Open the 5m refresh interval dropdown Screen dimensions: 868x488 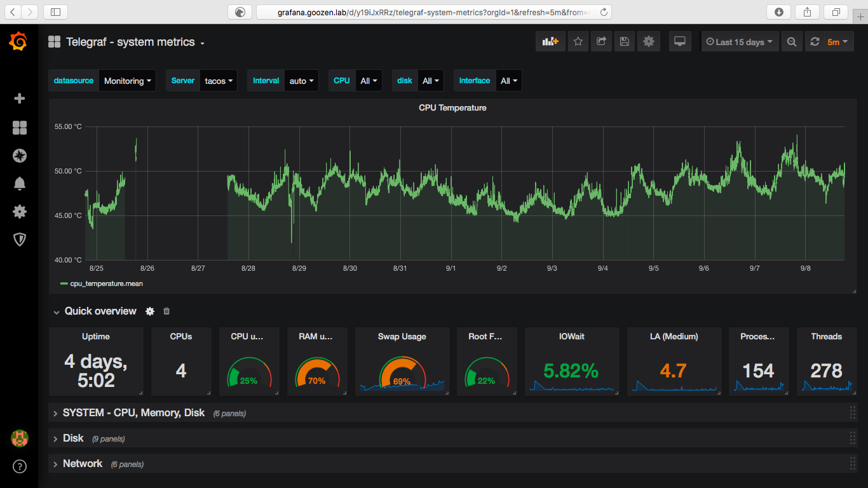(839, 42)
